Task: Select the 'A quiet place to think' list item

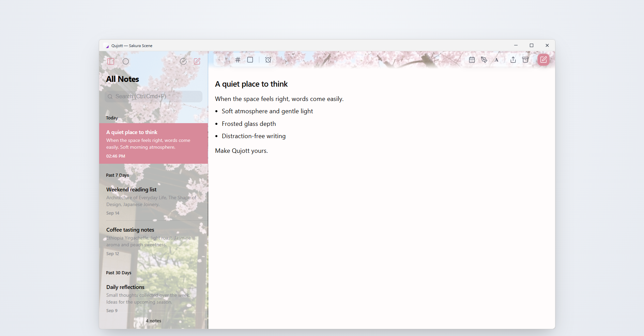Action: point(153,144)
